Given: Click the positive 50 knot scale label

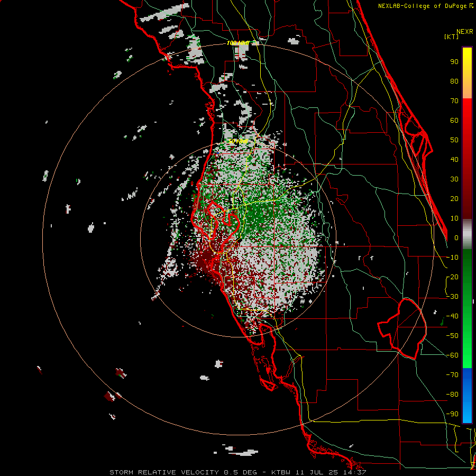Looking at the screenshot, I should click(454, 140).
